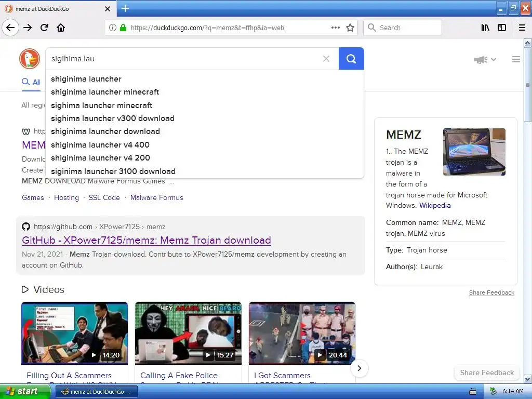Click the page scrollbar down arrow
This screenshot has height=399, width=532.
click(x=528, y=379)
